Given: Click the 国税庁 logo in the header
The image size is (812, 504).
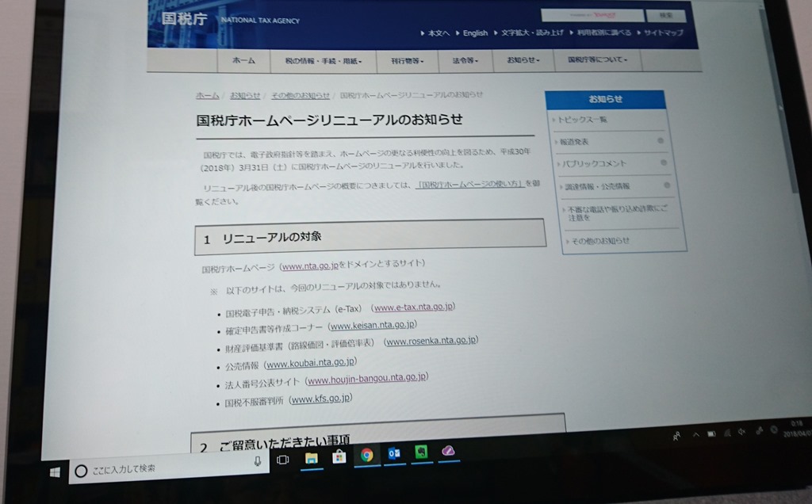Looking at the screenshot, I should [184, 19].
